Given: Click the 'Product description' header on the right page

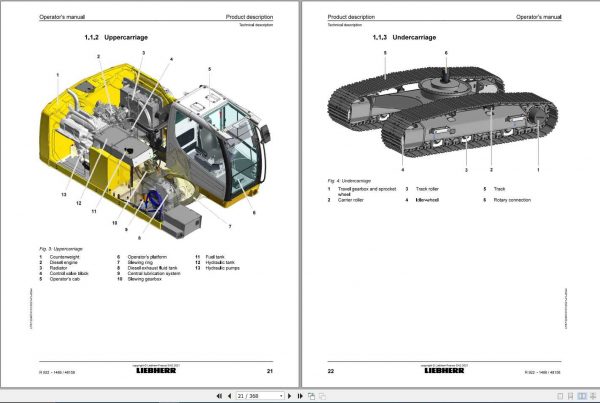Looking at the screenshot, I should tap(351, 17).
